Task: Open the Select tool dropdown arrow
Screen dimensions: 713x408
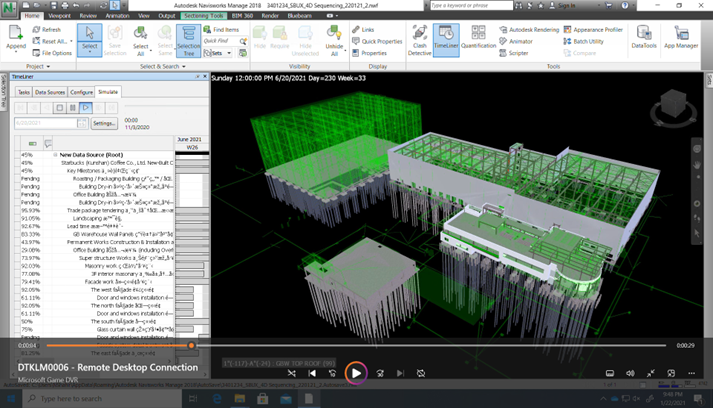Action: 90,52
